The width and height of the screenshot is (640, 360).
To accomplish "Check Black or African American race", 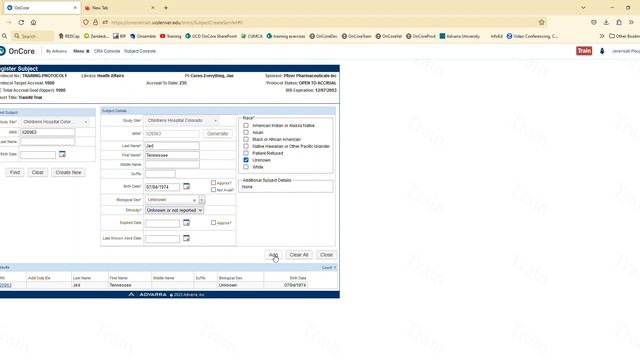I will point(246,139).
